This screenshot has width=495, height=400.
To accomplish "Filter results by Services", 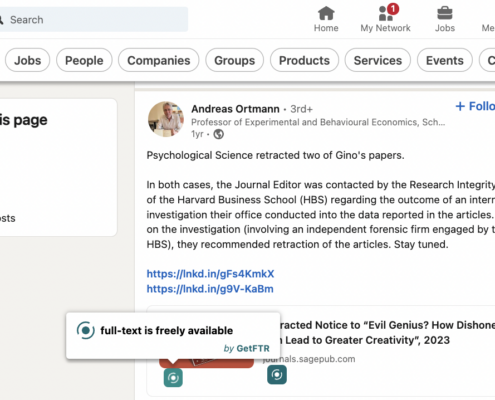I will (x=378, y=60).
